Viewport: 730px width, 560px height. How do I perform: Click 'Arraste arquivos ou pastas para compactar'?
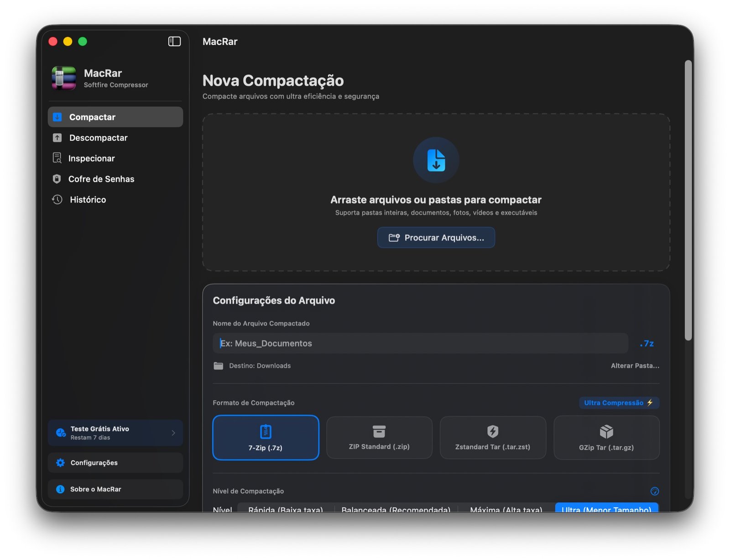click(x=436, y=200)
